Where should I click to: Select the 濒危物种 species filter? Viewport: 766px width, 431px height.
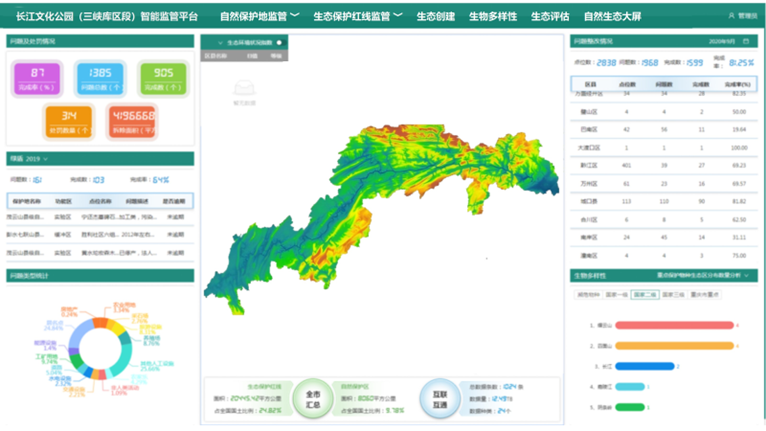click(587, 295)
